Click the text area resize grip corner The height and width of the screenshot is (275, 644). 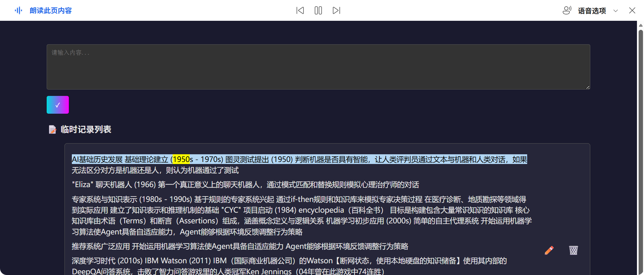point(588,87)
